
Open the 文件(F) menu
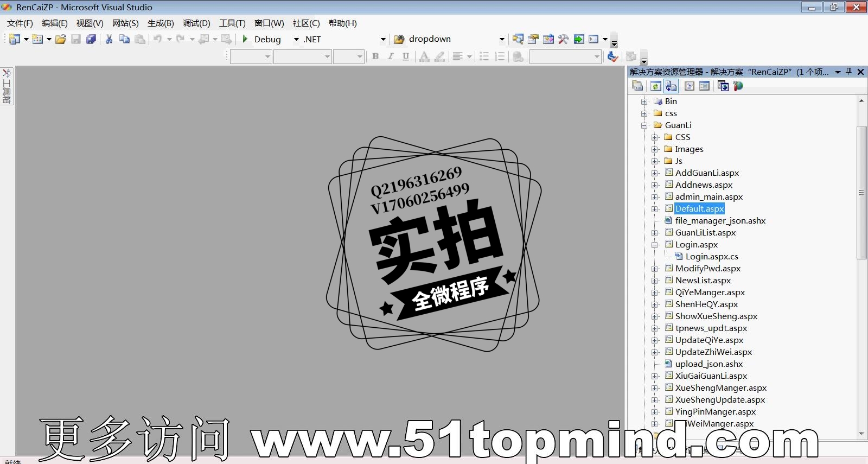tap(20, 23)
